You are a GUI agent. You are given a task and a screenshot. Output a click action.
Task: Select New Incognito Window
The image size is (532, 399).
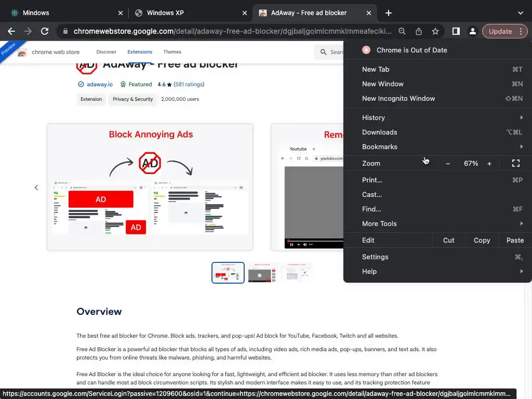437,98
